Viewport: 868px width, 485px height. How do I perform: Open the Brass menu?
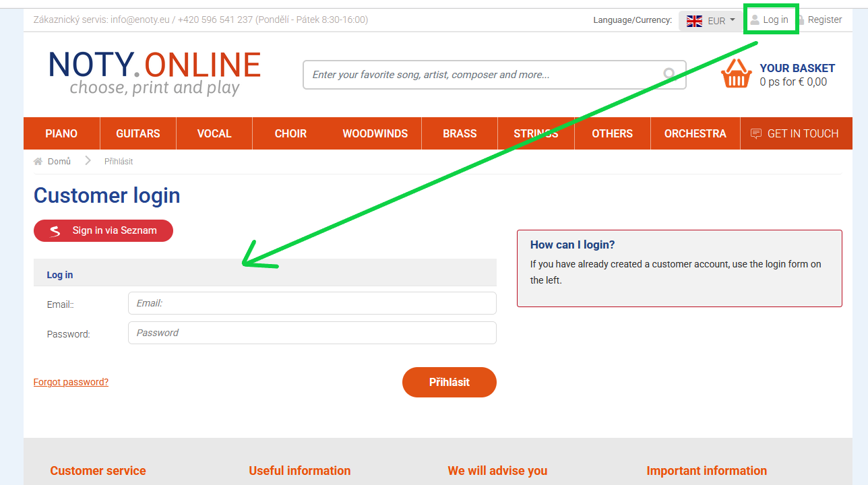[x=460, y=133]
